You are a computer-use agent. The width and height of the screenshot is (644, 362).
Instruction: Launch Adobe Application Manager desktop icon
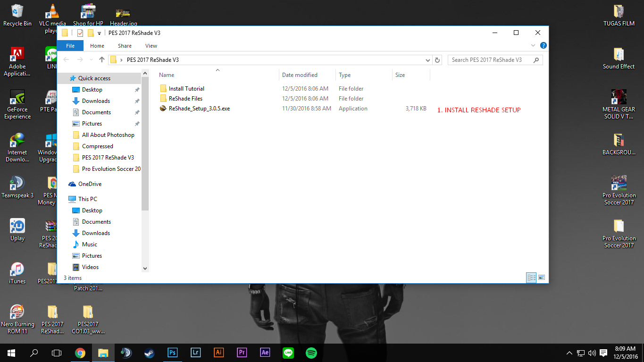tap(17, 62)
